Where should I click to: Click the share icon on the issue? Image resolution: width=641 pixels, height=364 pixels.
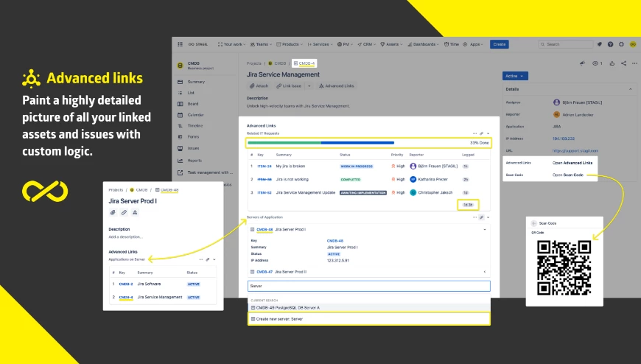tap(623, 63)
